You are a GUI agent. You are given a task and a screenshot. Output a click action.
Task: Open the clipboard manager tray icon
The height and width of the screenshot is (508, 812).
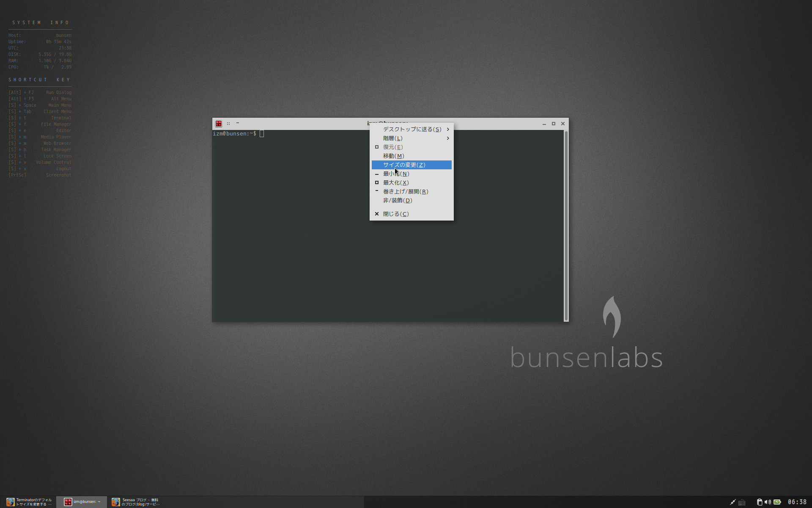(x=760, y=502)
